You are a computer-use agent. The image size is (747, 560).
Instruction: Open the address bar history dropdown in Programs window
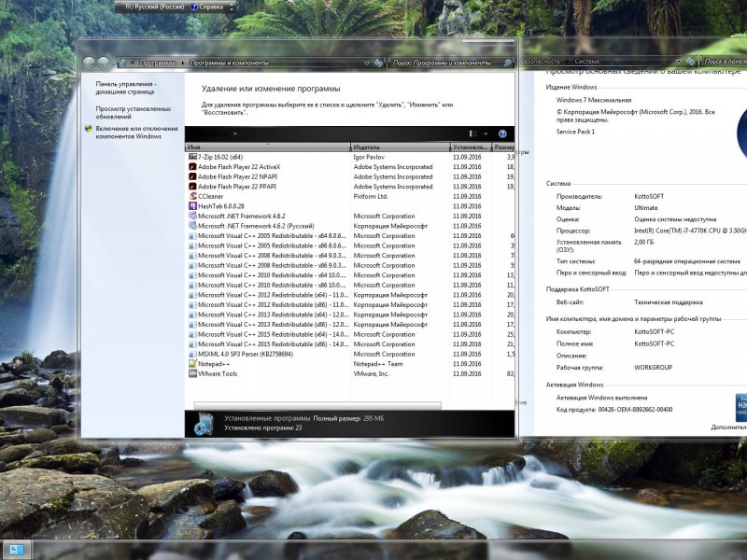367,63
